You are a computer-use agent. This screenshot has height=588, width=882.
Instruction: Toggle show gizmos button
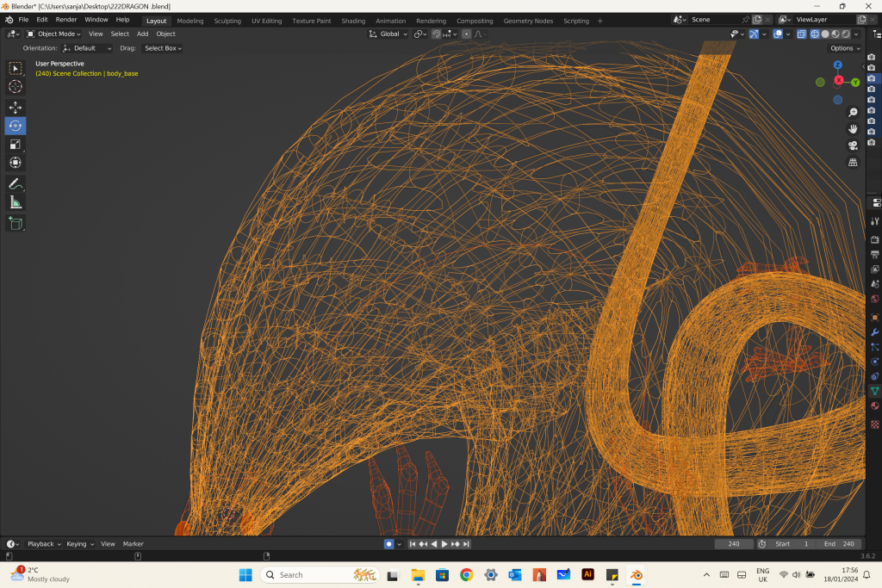click(x=753, y=34)
